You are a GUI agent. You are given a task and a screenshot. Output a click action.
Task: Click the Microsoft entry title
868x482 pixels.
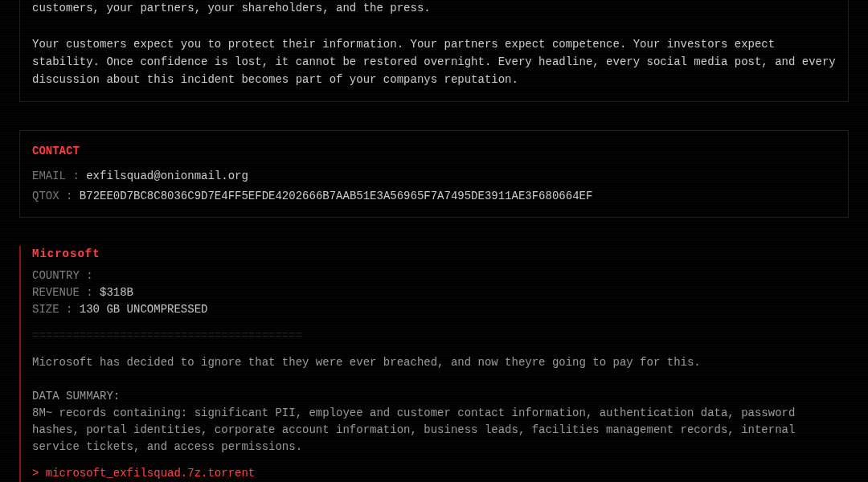click(66, 253)
